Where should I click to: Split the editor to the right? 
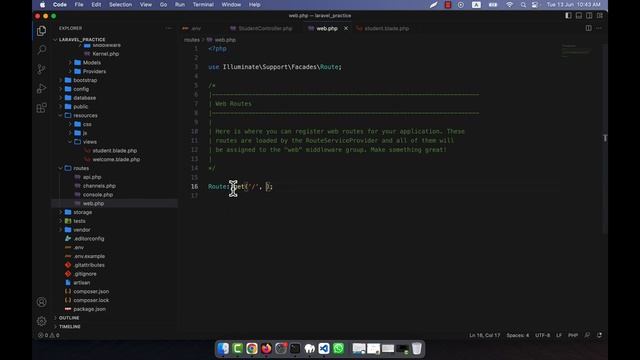click(x=589, y=28)
